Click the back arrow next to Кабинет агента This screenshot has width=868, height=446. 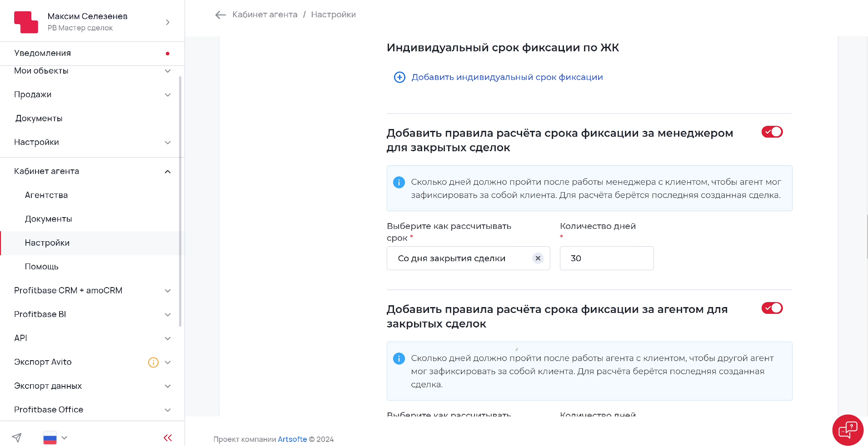220,15
